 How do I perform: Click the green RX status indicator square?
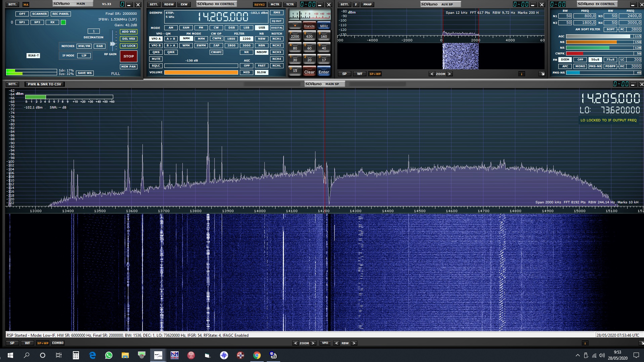[63, 23]
